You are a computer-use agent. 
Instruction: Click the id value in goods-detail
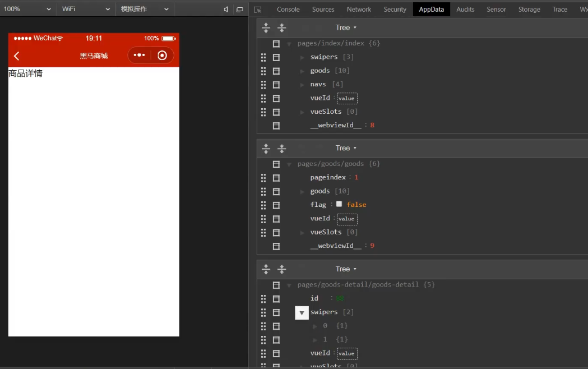(x=340, y=298)
